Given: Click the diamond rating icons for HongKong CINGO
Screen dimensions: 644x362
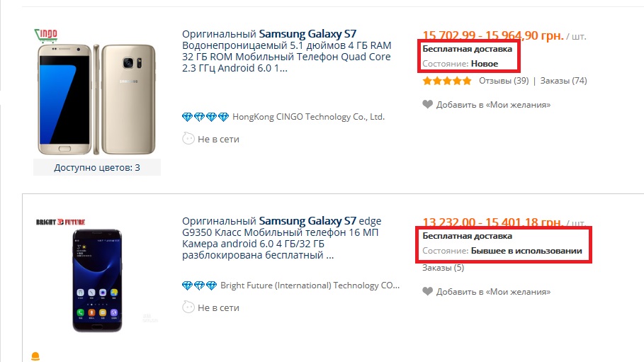Looking at the screenshot, I should tap(205, 117).
